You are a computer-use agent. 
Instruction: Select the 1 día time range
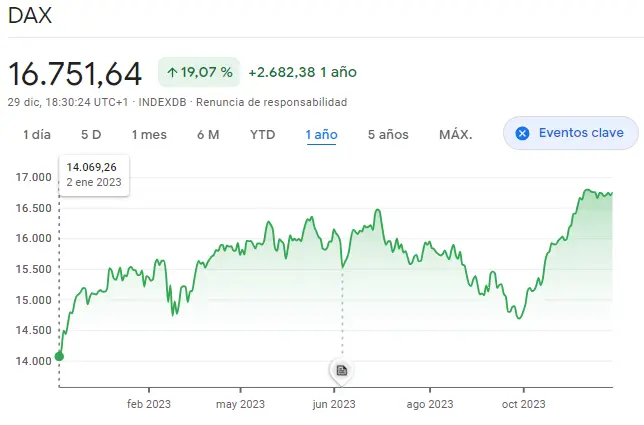[x=37, y=135]
